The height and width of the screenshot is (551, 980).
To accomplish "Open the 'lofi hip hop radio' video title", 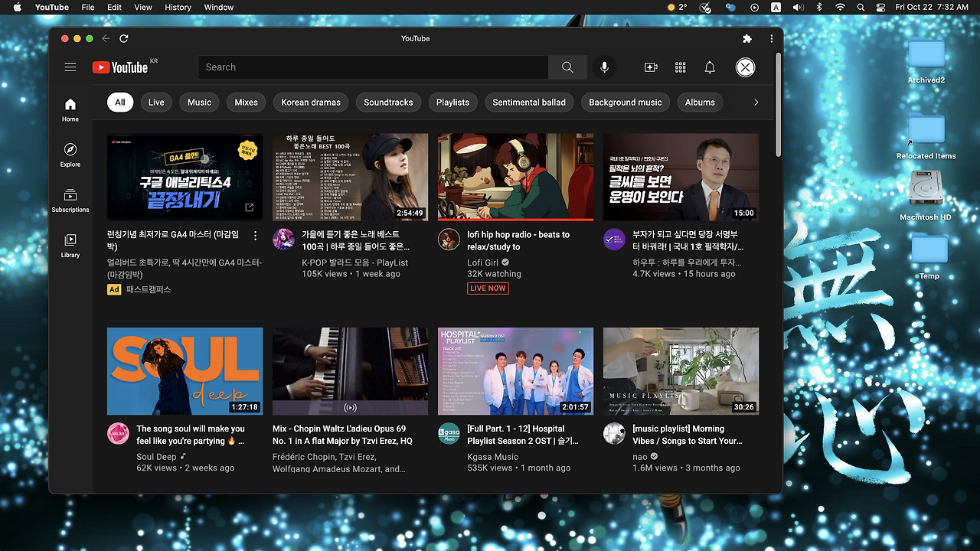I will click(518, 241).
